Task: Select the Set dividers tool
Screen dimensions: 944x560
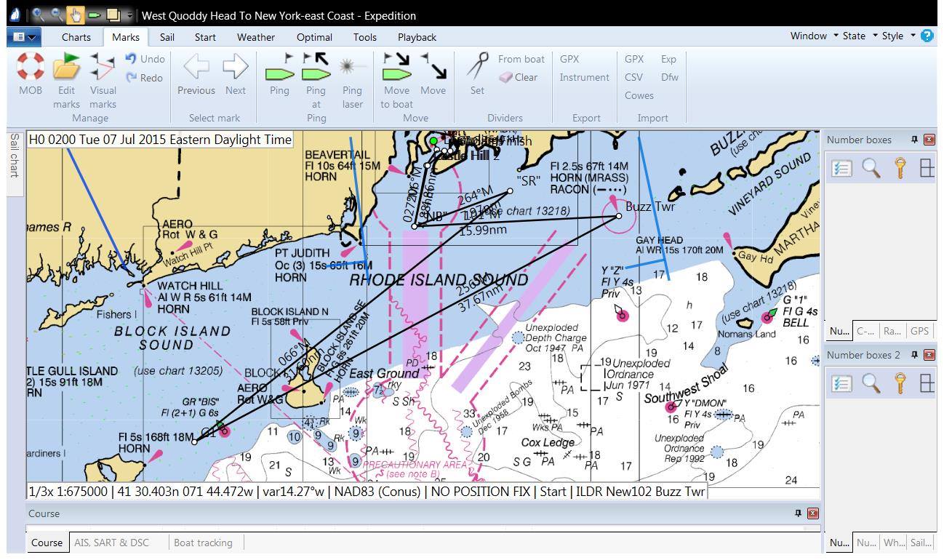Action: 477,66
